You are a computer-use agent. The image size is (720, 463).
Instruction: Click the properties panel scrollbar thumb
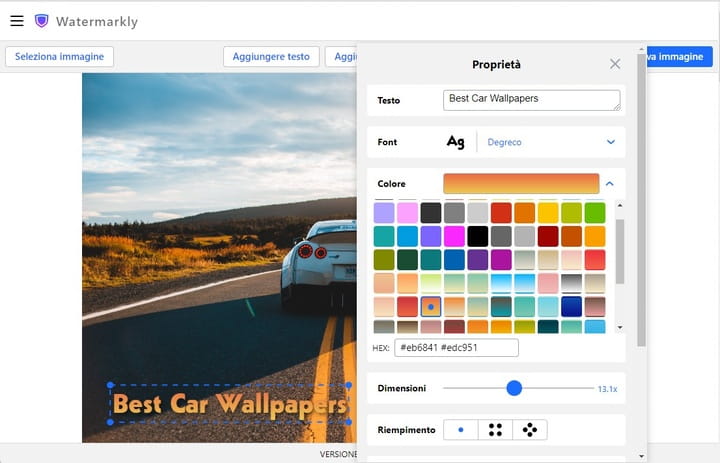641,200
